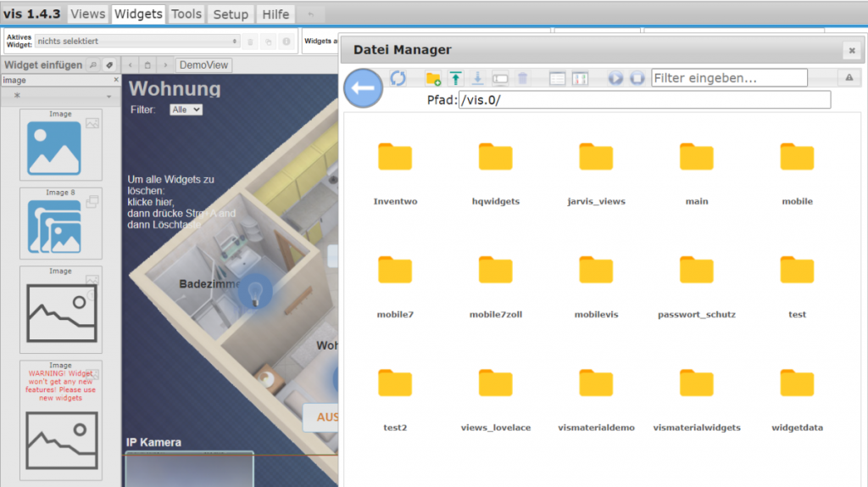Switch to the Tools tab

(x=186, y=14)
